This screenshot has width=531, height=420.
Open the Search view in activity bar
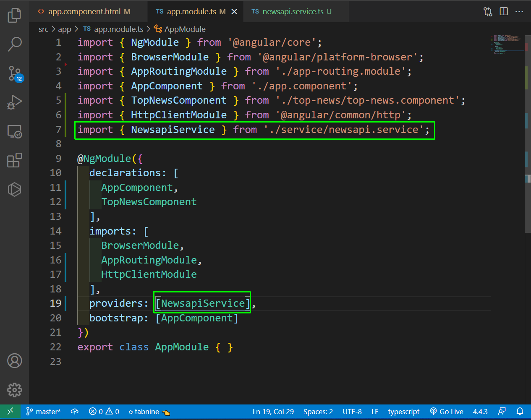tap(14, 44)
